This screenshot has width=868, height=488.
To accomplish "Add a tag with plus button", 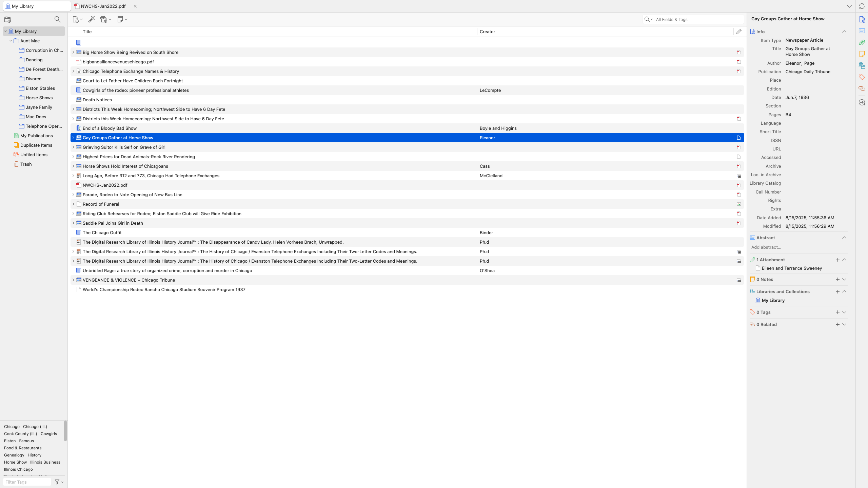I will [x=837, y=312].
